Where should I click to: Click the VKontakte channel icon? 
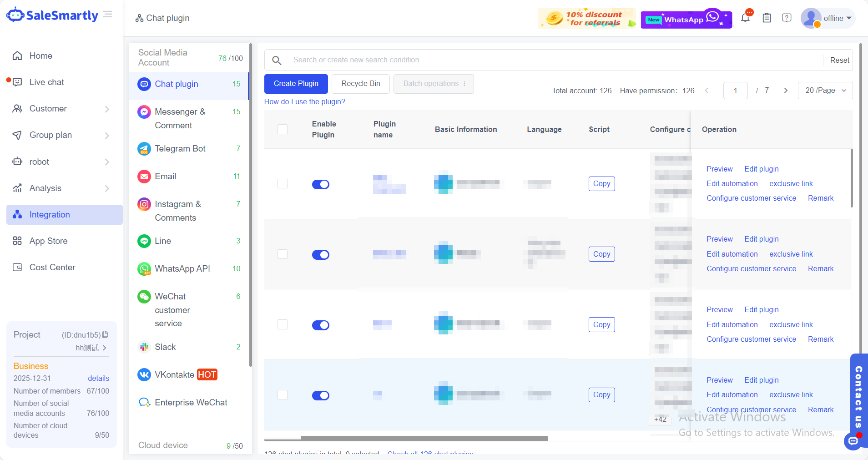tap(144, 375)
